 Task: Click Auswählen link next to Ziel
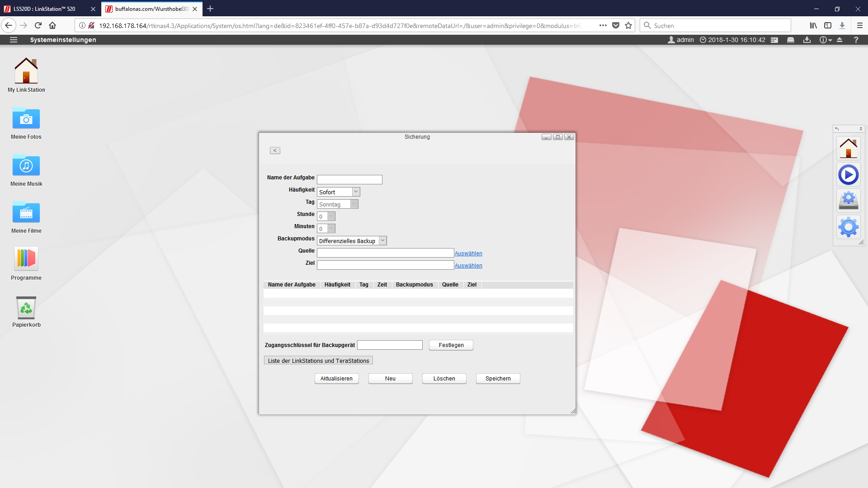coord(468,266)
